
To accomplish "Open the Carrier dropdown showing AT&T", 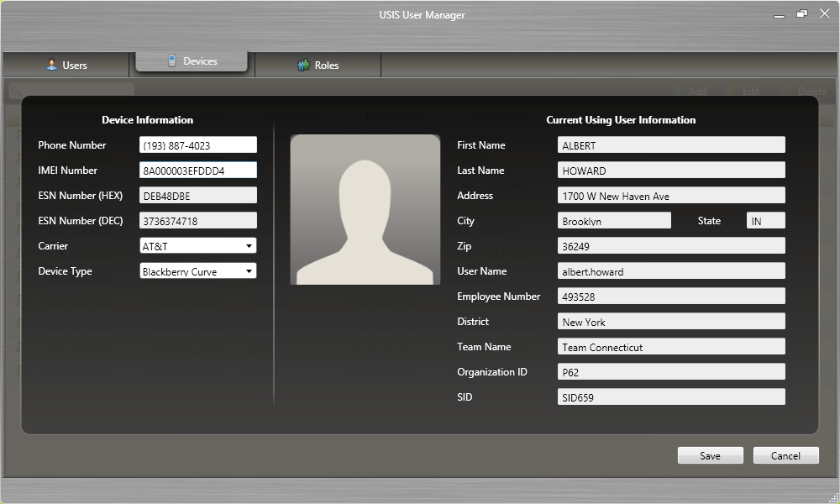I will click(x=197, y=246).
